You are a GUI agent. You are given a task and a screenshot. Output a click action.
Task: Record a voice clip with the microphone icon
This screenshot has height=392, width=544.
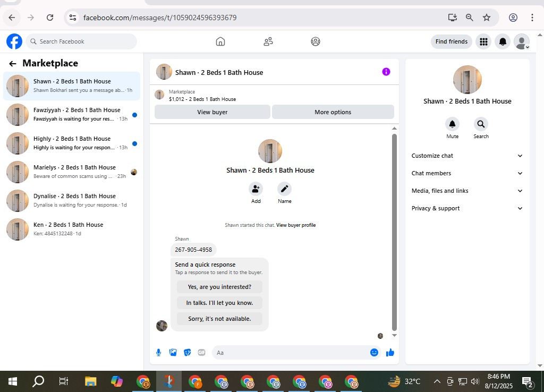pyautogui.click(x=158, y=353)
